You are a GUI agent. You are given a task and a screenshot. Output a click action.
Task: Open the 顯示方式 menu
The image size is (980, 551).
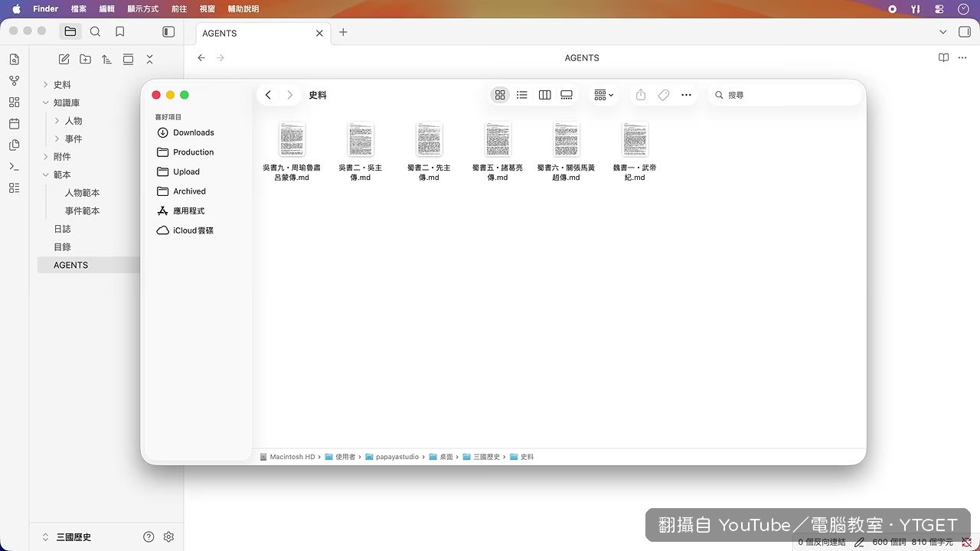coord(142,9)
